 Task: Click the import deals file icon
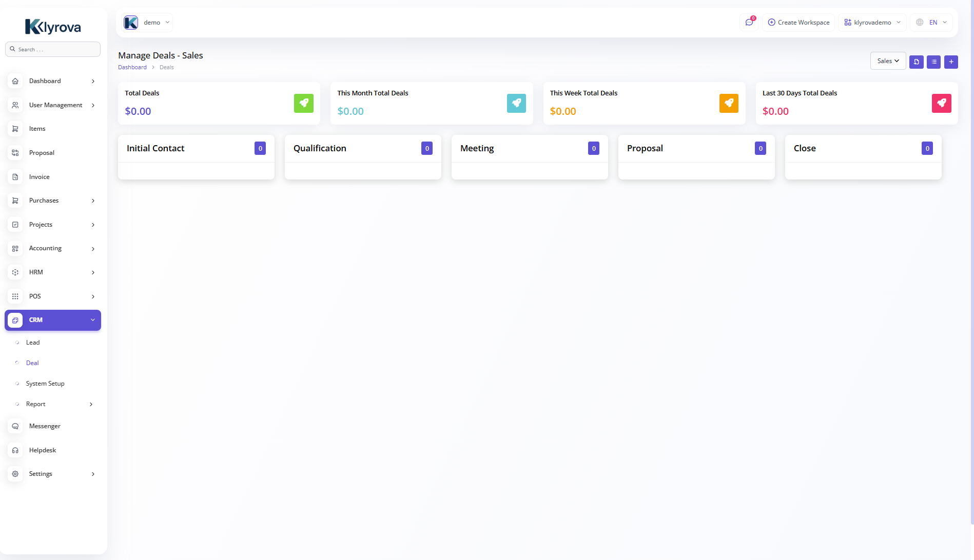pos(916,62)
